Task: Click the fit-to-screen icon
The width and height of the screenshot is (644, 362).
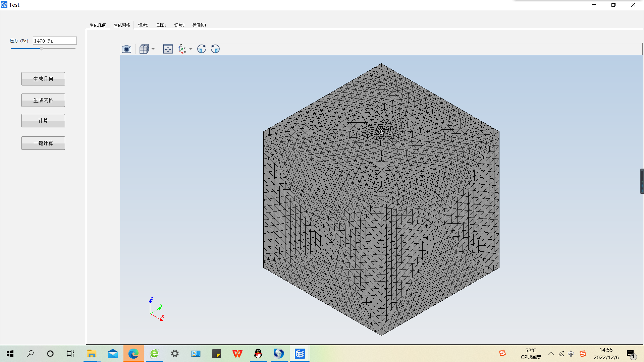Action: [168, 49]
